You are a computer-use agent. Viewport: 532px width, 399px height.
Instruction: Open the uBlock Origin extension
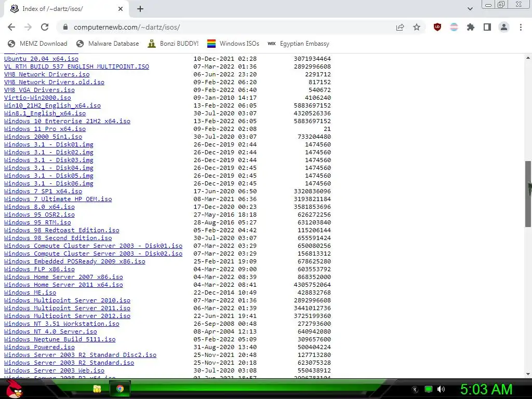[x=437, y=27]
